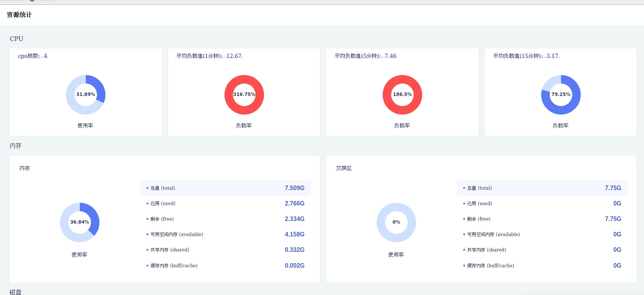This screenshot has width=644, height=295.
Task: Click the 内存 section heading
Action: (16, 146)
